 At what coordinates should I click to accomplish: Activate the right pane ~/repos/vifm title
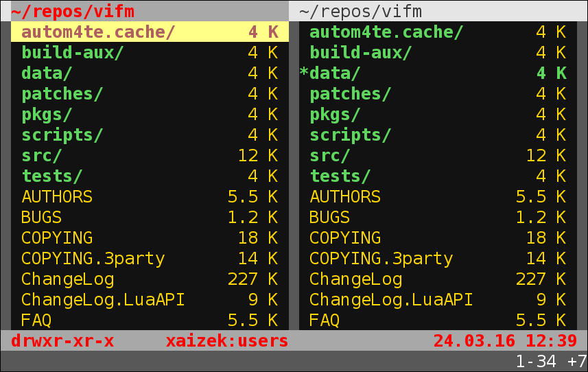[x=360, y=11]
